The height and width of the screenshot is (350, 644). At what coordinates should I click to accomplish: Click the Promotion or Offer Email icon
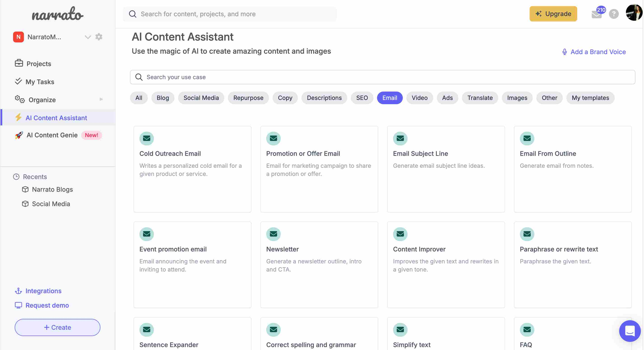click(x=273, y=138)
